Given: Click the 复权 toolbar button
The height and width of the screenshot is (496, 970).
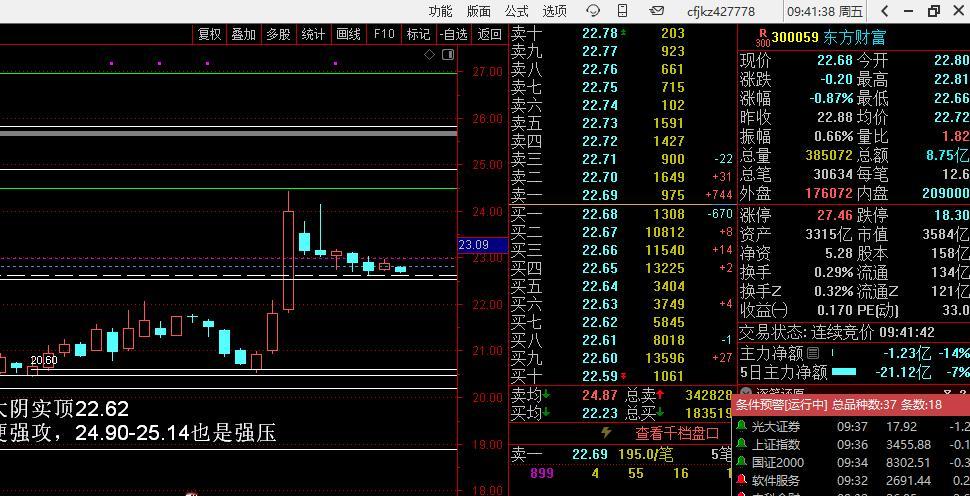Looking at the screenshot, I should [x=209, y=34].
